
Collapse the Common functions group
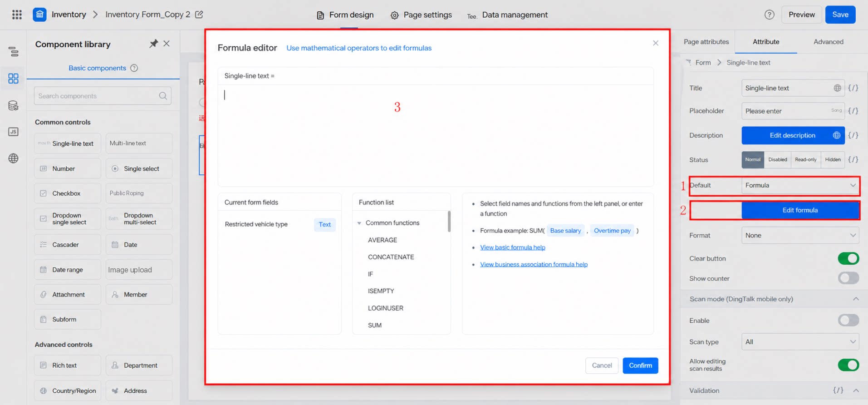(x=359, y=223)
